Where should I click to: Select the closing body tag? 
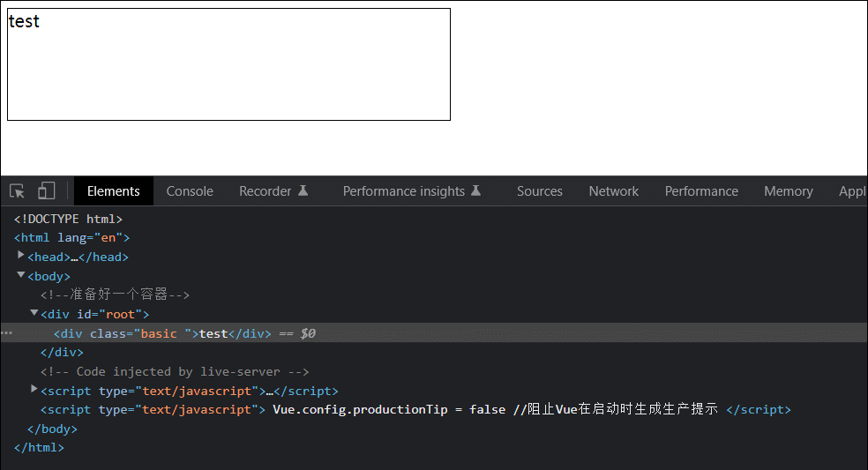[x=52, y=429]
